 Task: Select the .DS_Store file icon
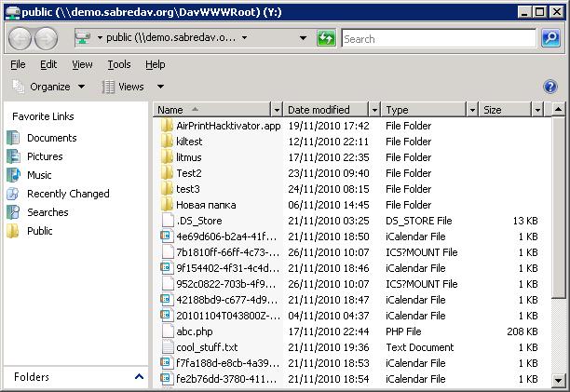pos(168,221)
